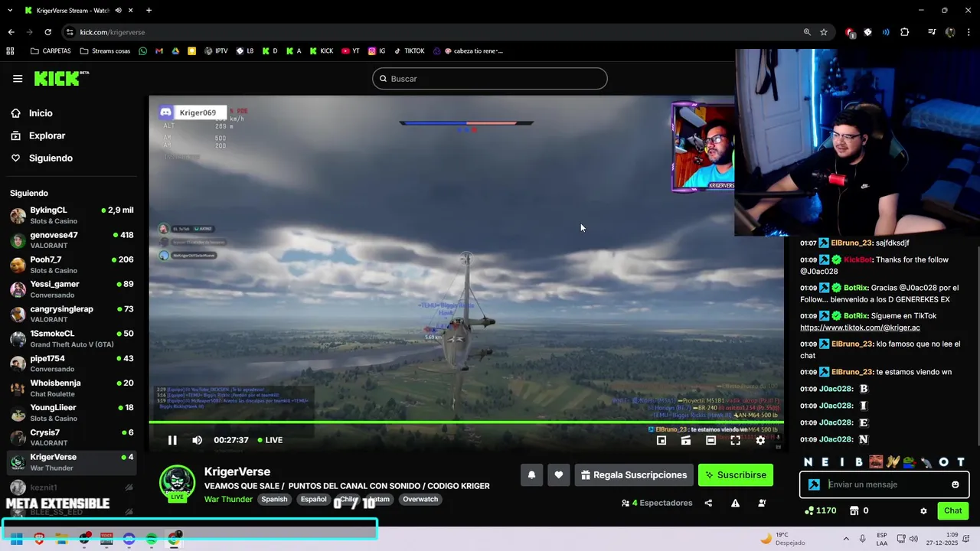Open Google Drive bookmark icon

175,51
